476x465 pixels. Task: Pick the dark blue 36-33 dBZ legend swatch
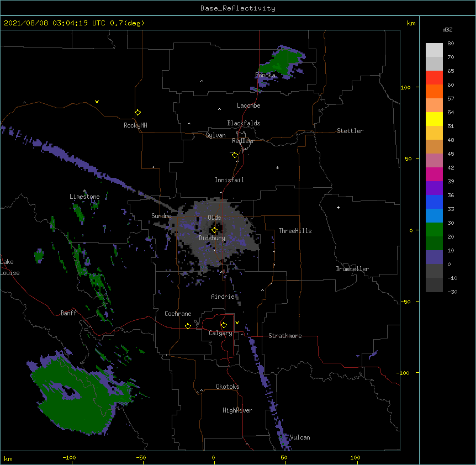(434, 202)
